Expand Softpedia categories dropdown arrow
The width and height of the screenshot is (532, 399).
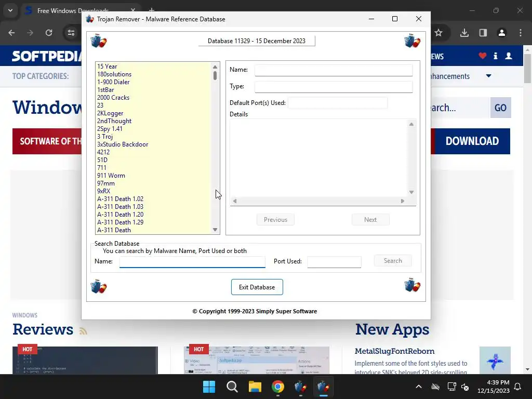pyautogui.click(x=488, y=76)
